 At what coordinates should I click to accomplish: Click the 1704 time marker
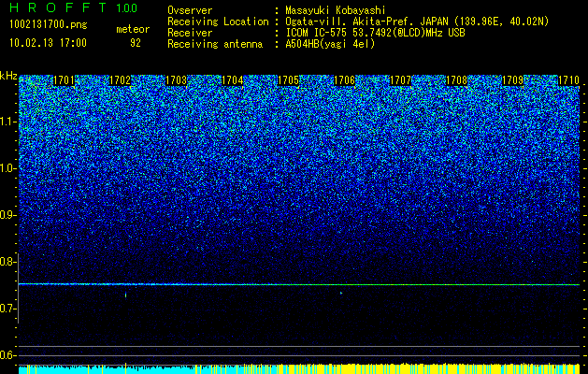click(x=233, y=80)
